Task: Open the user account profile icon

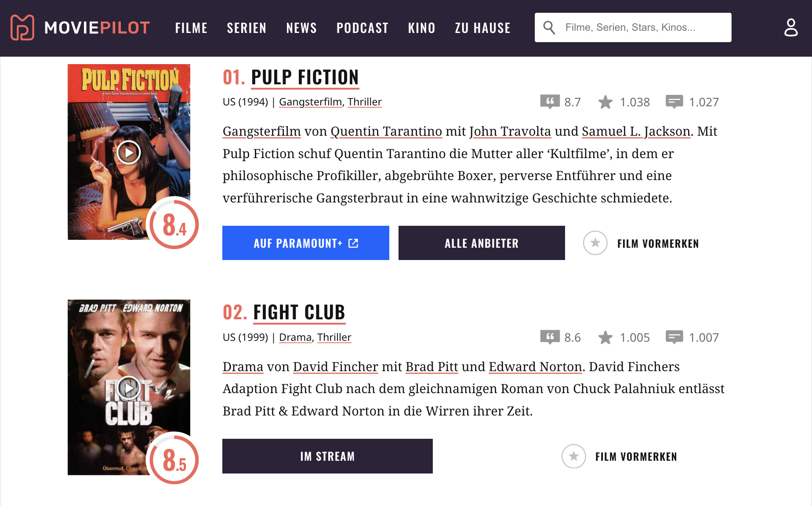Action: pos(791,28)
